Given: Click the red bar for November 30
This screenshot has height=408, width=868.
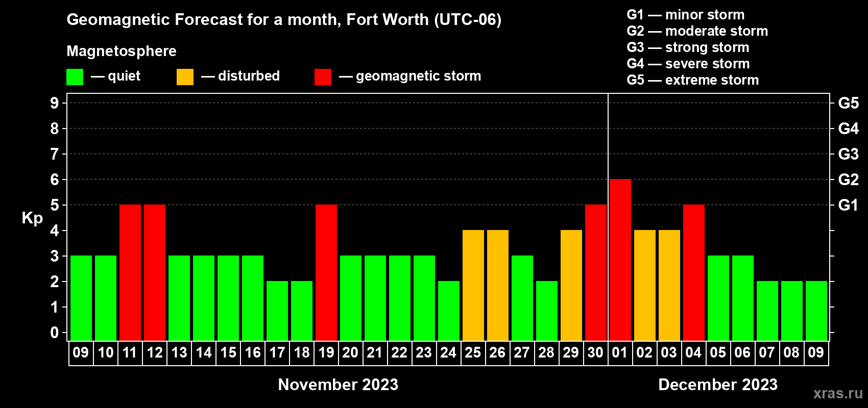Looking at the screenshot, I should [x=596, y=272].
